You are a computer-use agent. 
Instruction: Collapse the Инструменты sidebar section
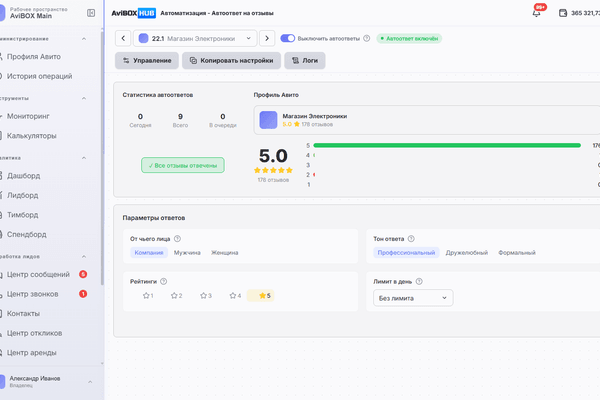pyautogui.click(x=84, y=98)
